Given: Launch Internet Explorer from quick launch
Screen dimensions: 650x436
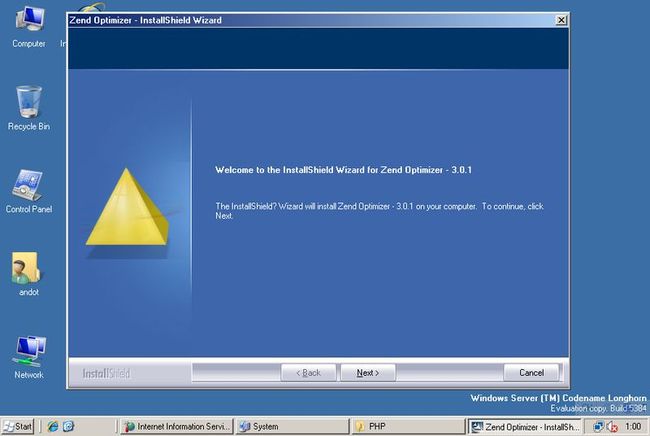Looking at the screenshot, I should [53, 426].
